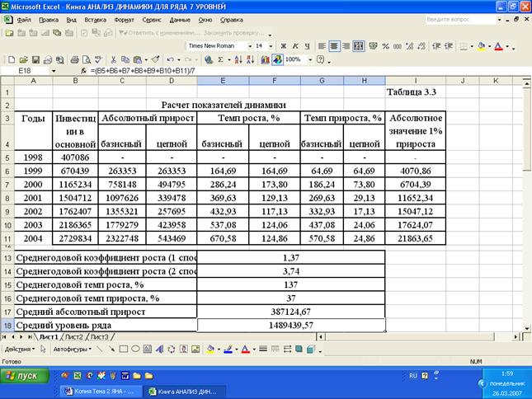Sort descending with the Z-A icon
This screenshot has height=399, width=532.
pos(251,60)
